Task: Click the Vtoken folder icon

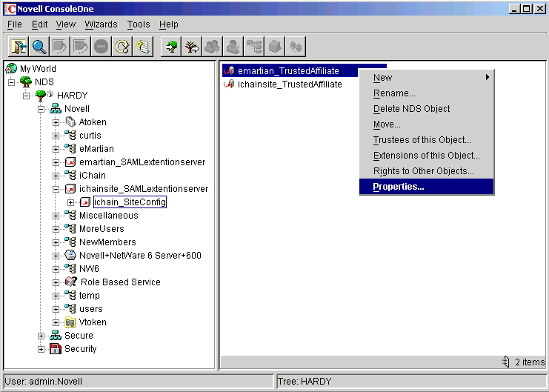Action: coord(70,322)
